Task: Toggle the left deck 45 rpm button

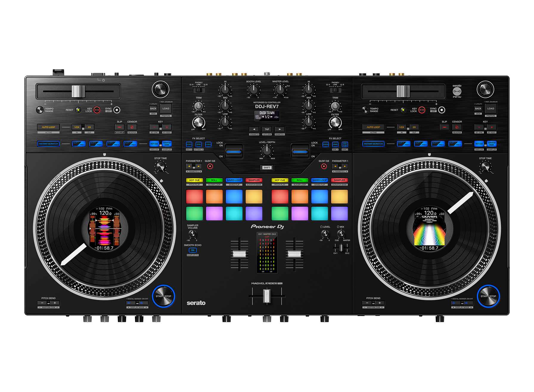Action: point(144,303)
